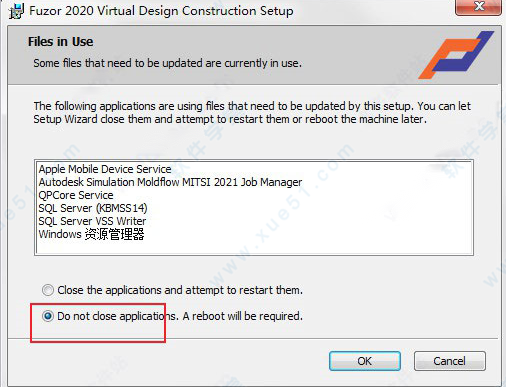Image resolution: width=506 pixels, height=387 pixels.
Task: Select SQL Server VSS Writer entry
Action: pyautogui.click(x=92, y=221)
